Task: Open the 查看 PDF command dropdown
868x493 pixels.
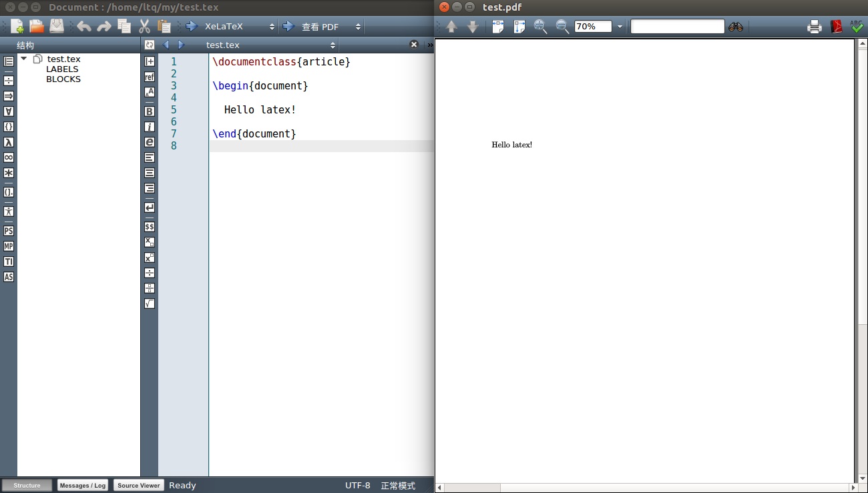Action: tap(358, 27)
